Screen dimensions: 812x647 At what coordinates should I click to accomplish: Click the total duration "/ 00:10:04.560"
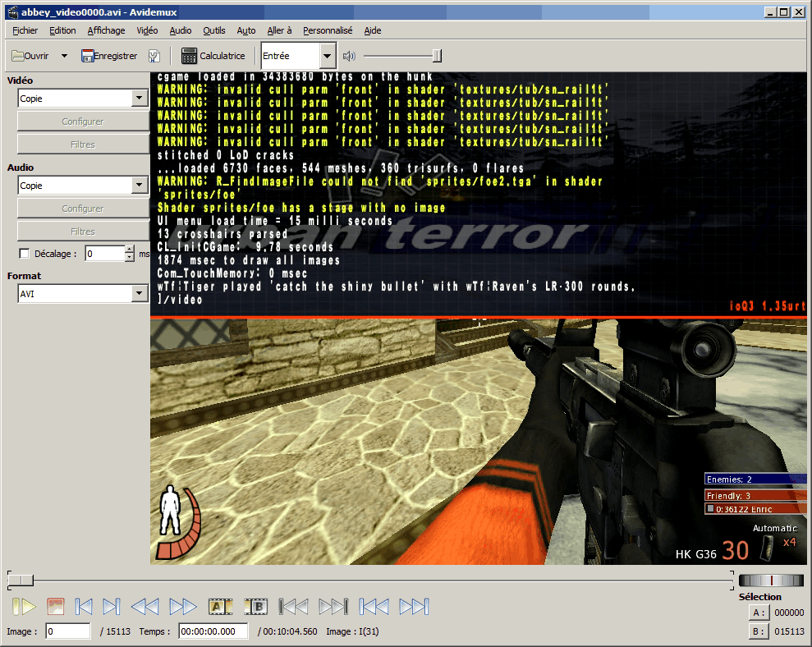[x=288, y=631]
